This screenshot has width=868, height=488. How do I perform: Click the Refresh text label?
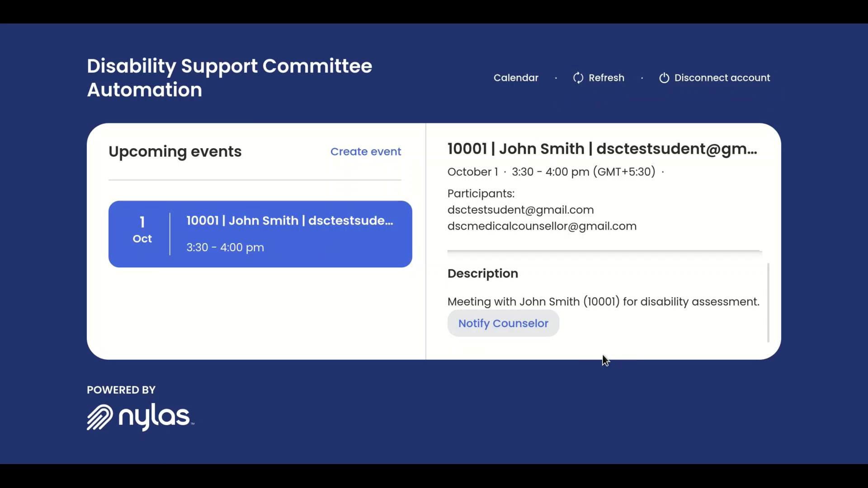pyautogui.click(x=606, y=78)
